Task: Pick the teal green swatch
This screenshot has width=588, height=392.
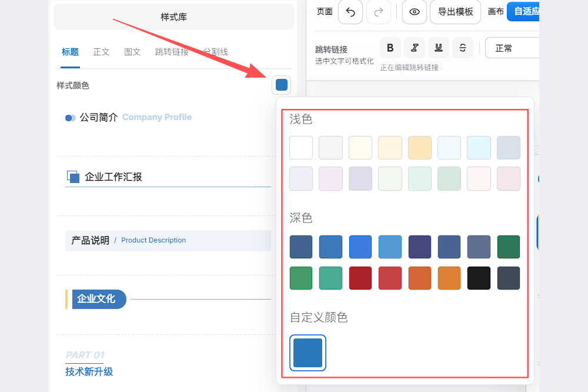Action: click(330, 278)
